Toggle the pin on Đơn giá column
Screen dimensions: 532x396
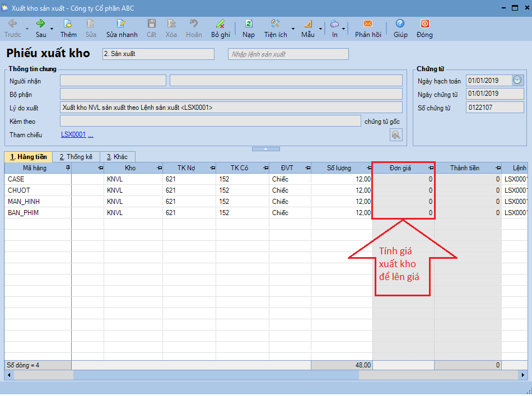(431, 168)
